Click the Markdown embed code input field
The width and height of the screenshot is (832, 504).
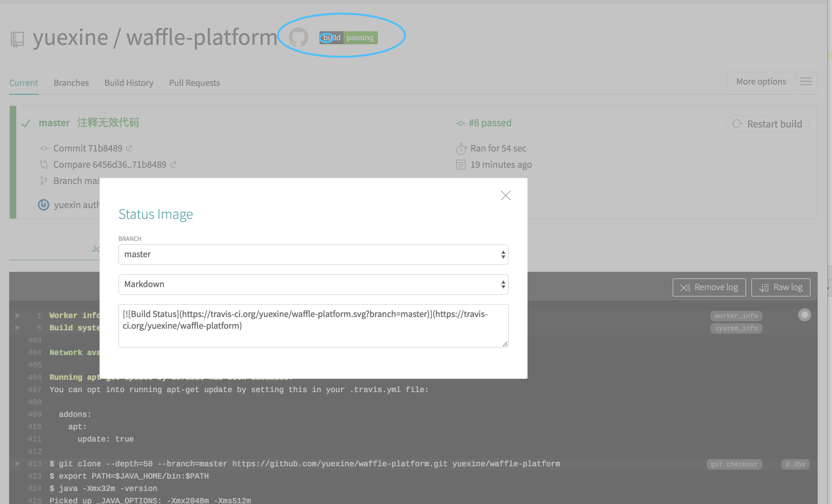(314, 326)
